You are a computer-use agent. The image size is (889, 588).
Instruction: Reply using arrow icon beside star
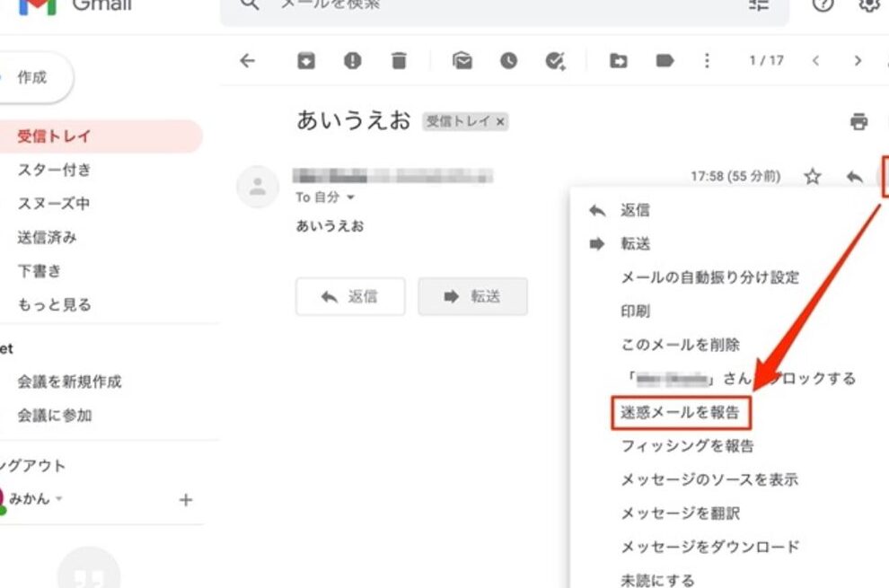pos(854,177)
